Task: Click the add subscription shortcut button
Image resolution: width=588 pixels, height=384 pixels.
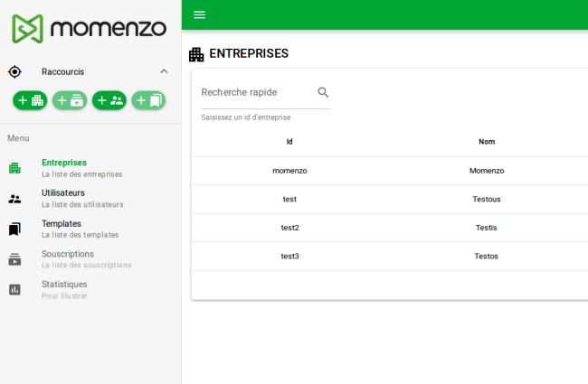Action: point(70,100)
